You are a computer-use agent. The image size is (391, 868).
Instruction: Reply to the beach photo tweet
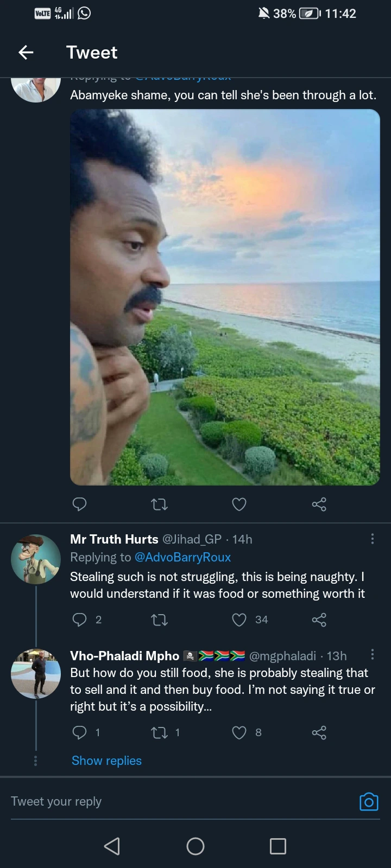click(x=79, y=505)
